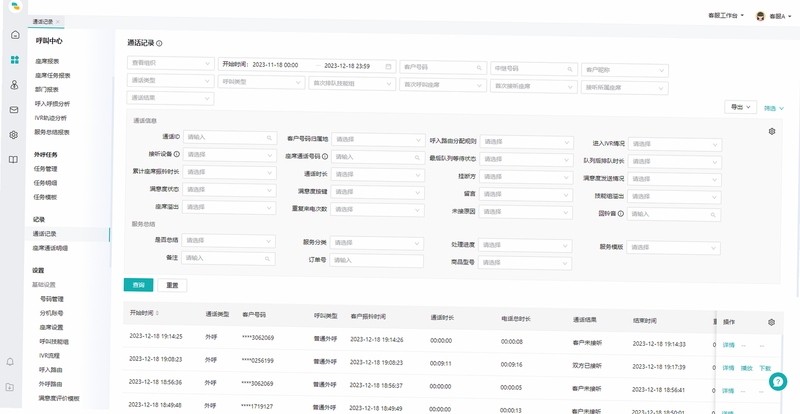Screen dimensions: 800x414
Task: Expand the 通话结果 dropdown
Action: pos(170,98)
